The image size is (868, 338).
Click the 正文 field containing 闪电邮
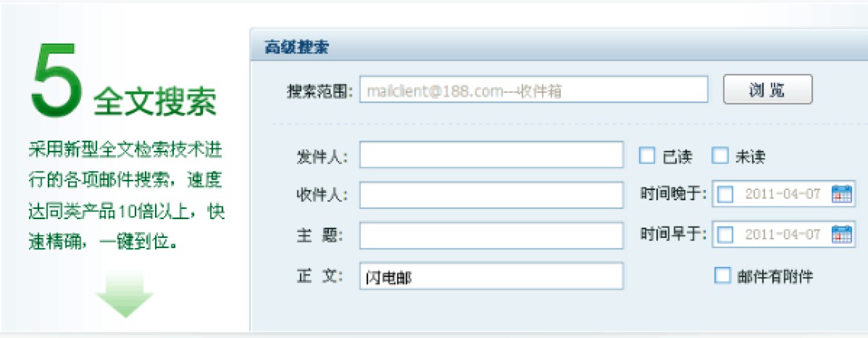coord(491,276)
